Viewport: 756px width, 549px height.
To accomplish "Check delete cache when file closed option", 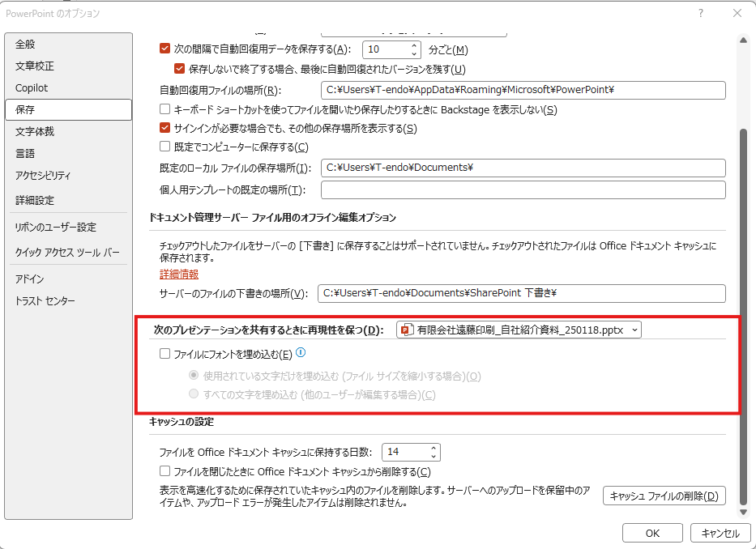I will tap(165, 471).
